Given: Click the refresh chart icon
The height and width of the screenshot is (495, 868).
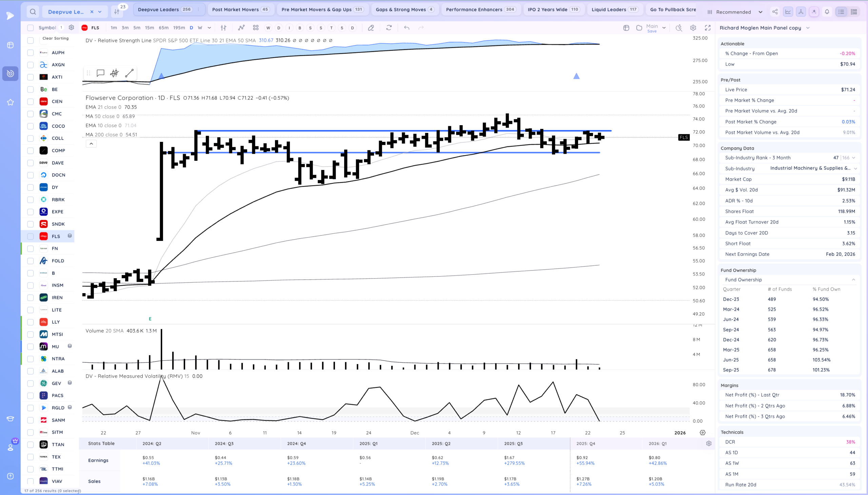Looking at the screenshot, I should pos(389,28).
